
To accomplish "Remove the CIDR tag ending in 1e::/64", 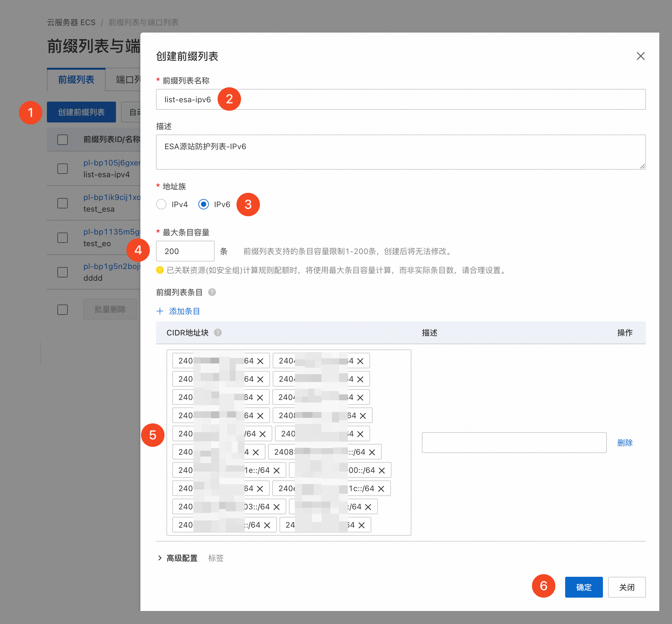I will [277, 470].
